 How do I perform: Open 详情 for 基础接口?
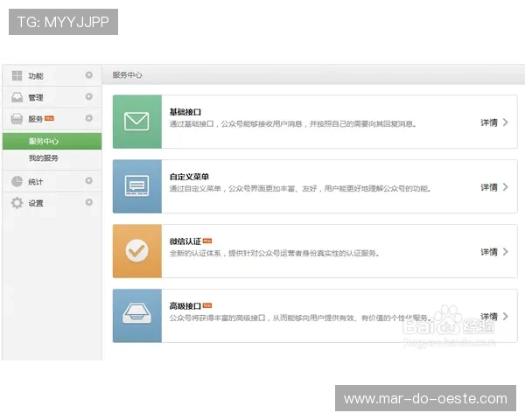pos(489,122)
